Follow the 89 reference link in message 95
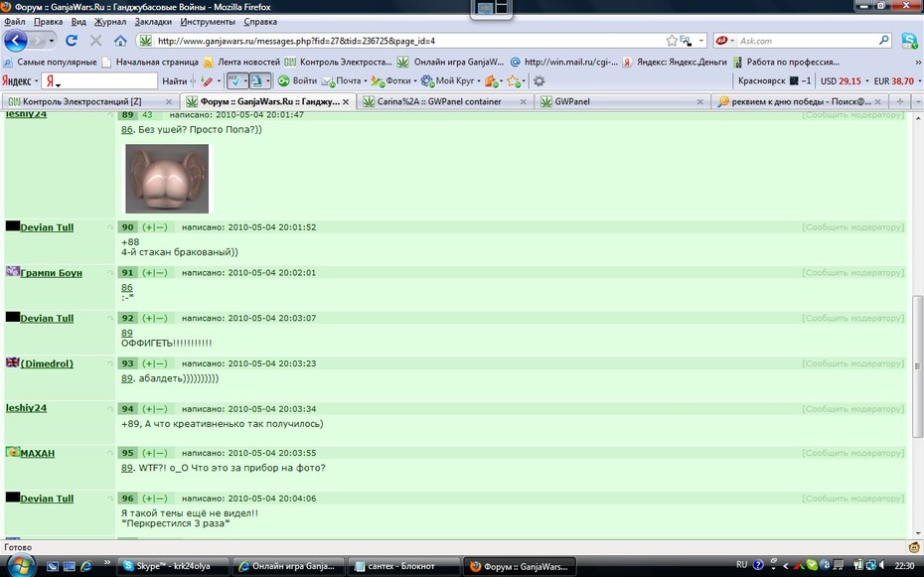The image size is (924, 577). pos(127,468)
